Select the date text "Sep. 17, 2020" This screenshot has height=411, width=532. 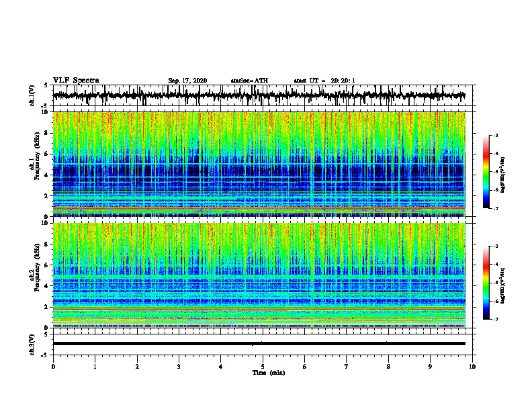(x=187, y=81)
